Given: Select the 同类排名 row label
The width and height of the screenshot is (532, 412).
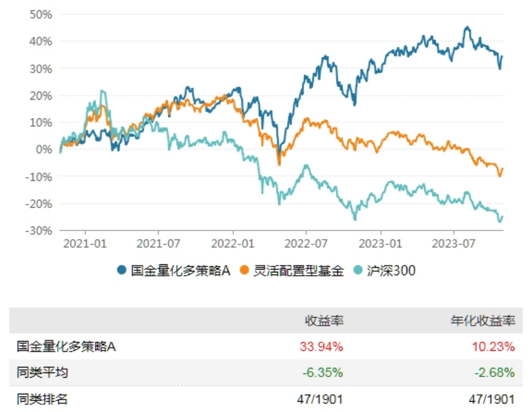Looking at the screenshot, I should pyautogui.click(x=42, y=399).
